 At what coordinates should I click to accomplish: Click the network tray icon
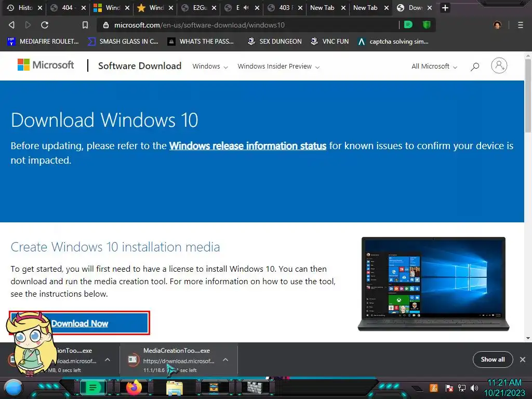click(x=462, y=388)
